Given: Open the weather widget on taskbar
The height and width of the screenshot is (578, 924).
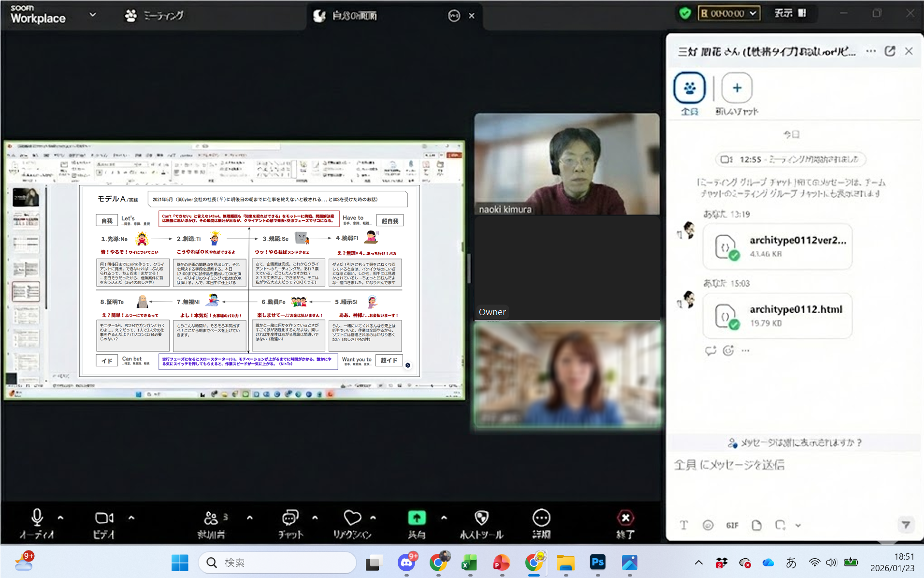Looking at the screenshot, I should coord(24,562).
